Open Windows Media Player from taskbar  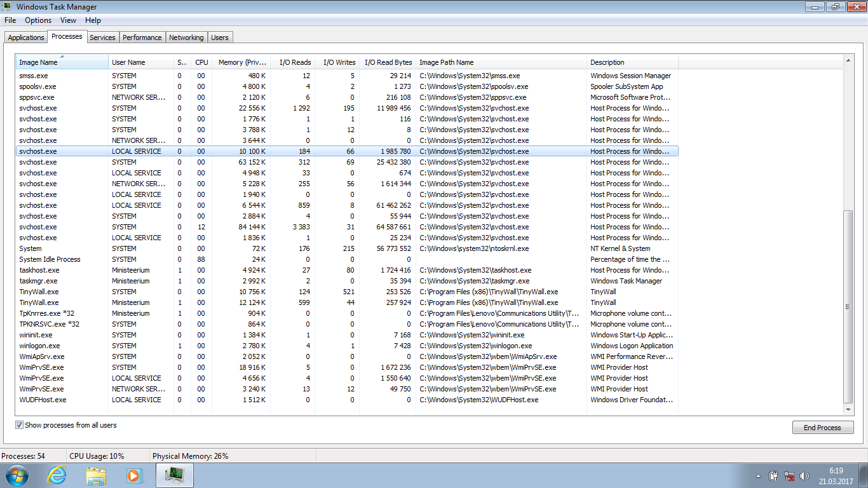pyautogui.click(x=134, y=475)
